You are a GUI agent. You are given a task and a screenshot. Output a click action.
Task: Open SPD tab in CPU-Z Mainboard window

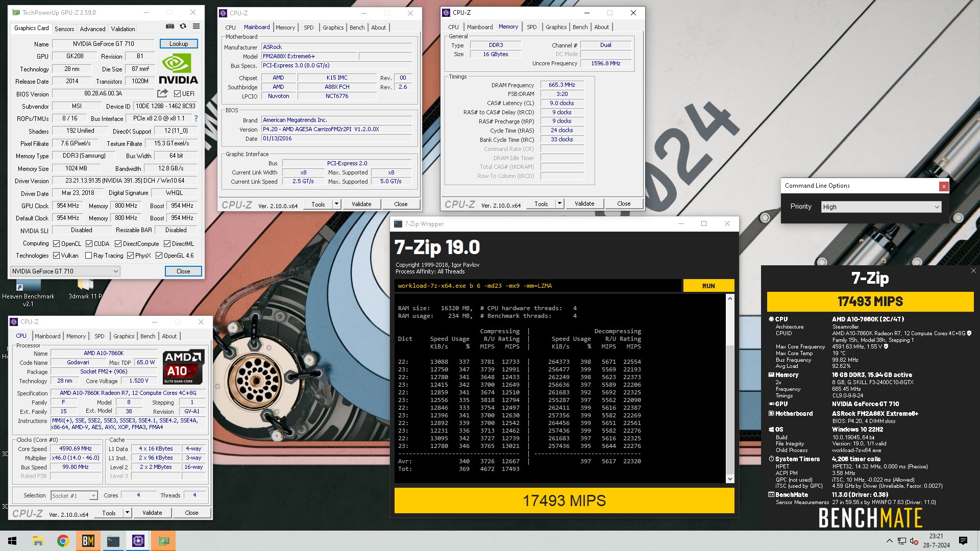[x=309, y=28]
